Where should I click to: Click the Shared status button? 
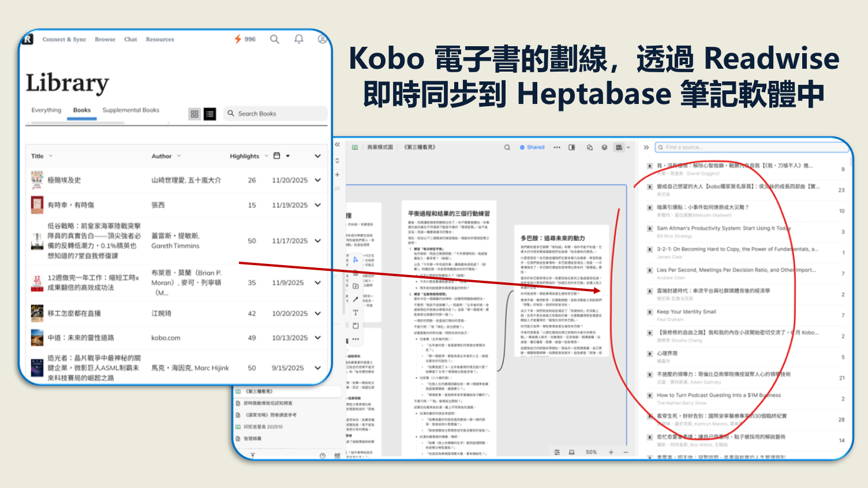coord(532,147)
